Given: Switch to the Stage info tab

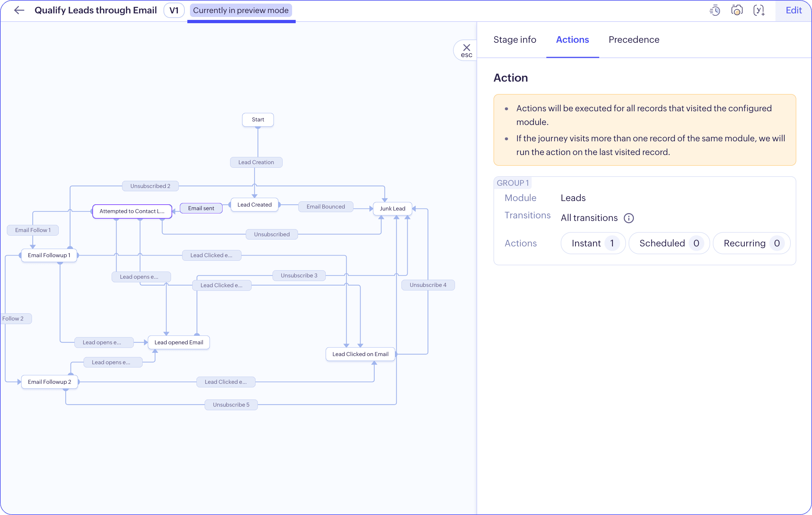Looking at the screenshot, I should [515, 40].
